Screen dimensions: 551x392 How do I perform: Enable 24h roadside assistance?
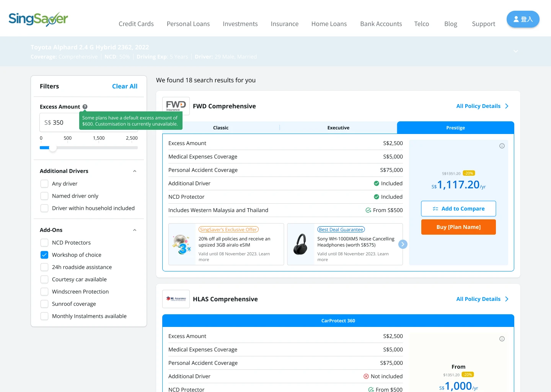click(44, 267)
